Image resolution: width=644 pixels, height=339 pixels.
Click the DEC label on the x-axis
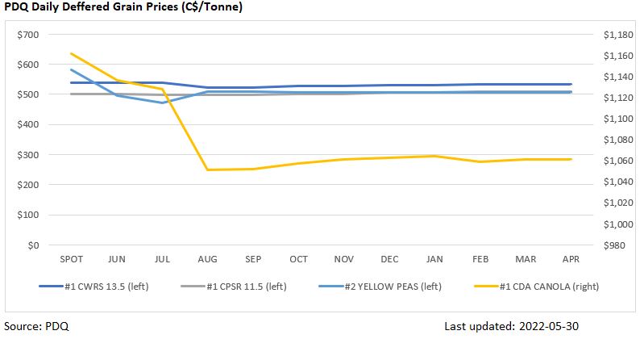pyautogui.click(x=389, y=259)
